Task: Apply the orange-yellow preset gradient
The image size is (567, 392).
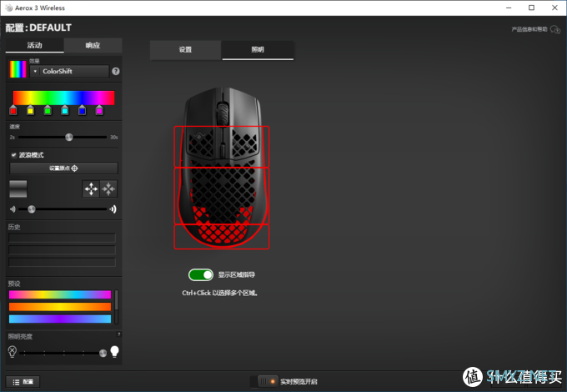Action: 60,307
